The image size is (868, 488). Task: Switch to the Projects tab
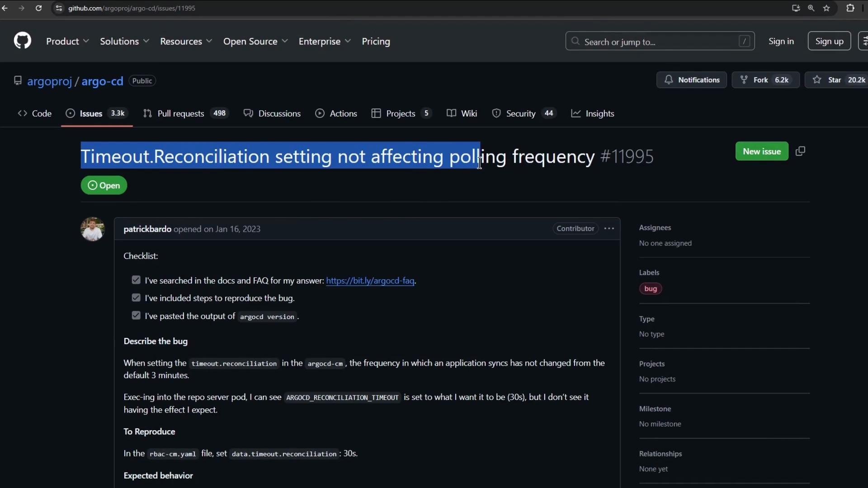pos(401,113)
